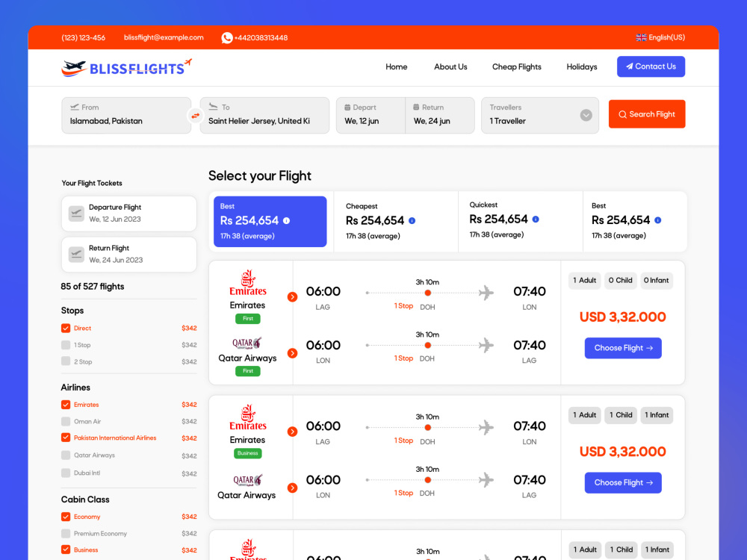Click info icon beside the Cheapest price
This screenshot has width=747, height=560.
click(412, 220)
